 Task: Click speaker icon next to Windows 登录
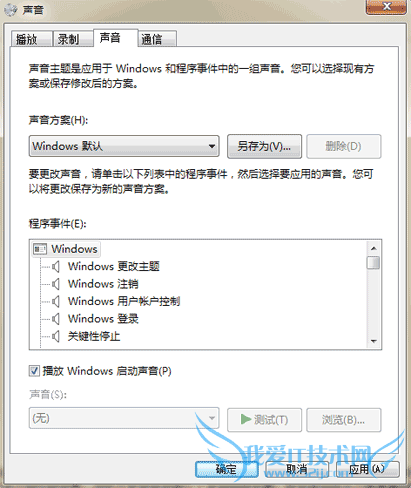56,319
